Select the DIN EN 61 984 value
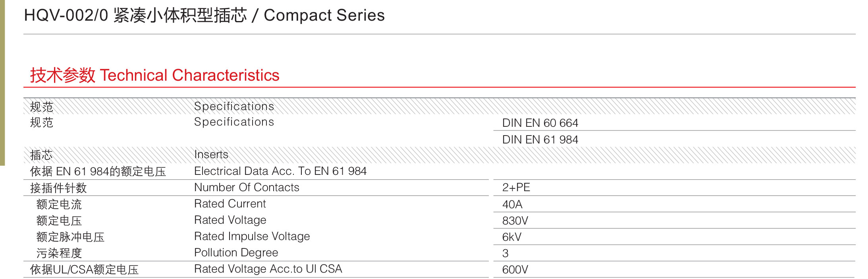Image resolution: width=868 pixels, height=279 pixels. point(540,140)
